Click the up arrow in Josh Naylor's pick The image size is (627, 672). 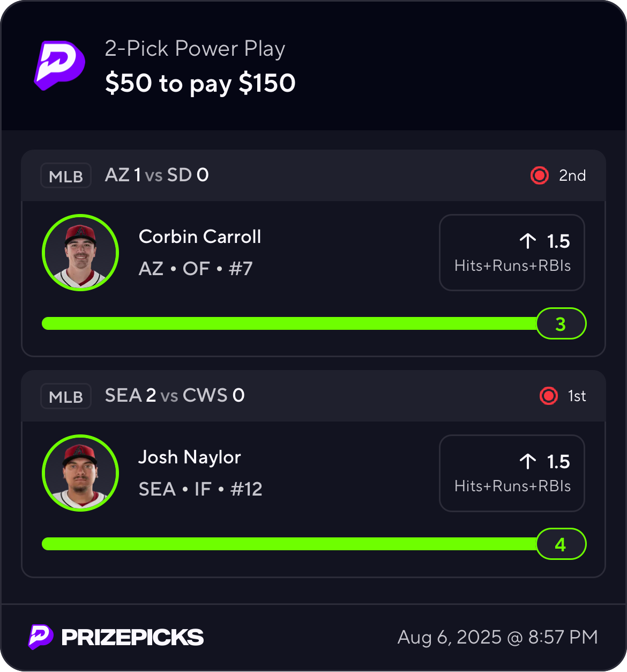[x=528, y=462]
